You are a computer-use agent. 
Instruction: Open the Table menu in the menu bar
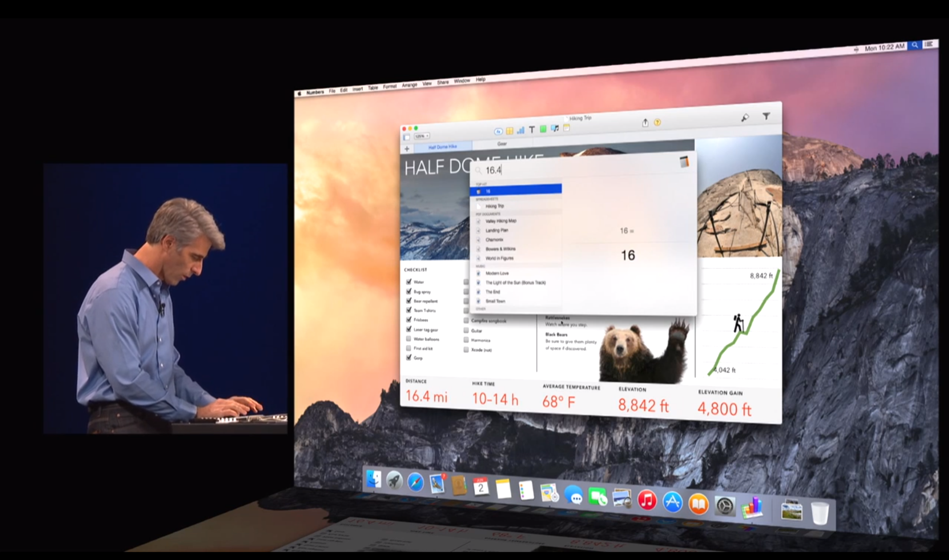[373, 88]
